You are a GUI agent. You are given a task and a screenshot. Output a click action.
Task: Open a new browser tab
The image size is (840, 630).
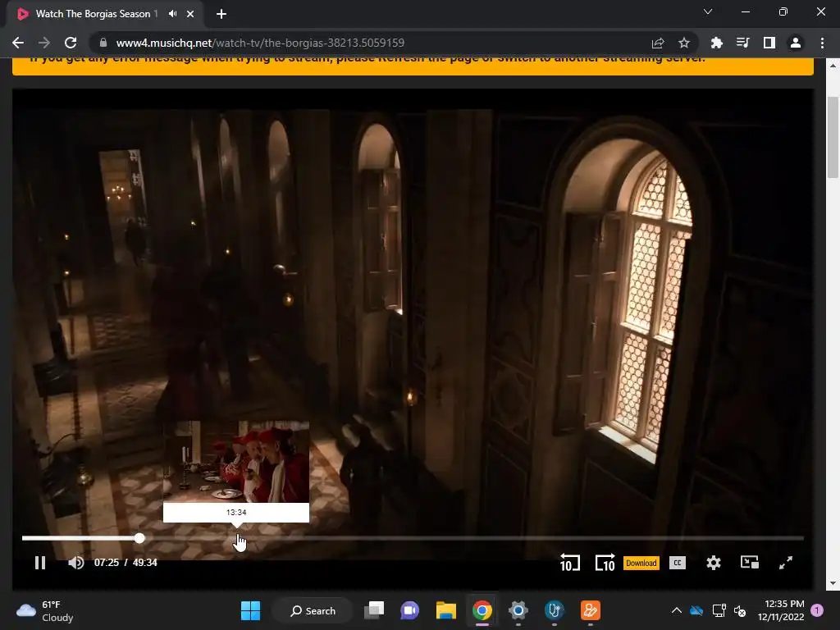(221, 14)
